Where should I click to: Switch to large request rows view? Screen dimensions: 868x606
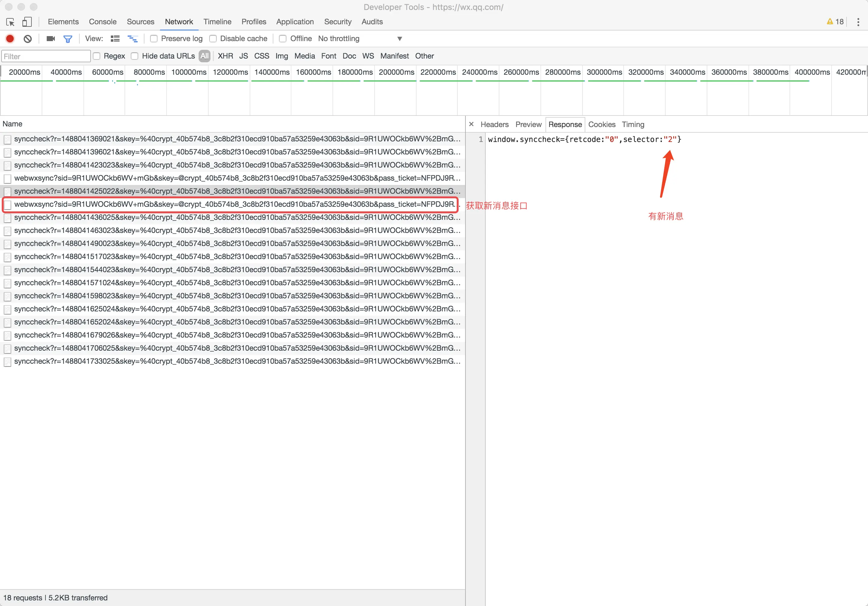point(115,39)
